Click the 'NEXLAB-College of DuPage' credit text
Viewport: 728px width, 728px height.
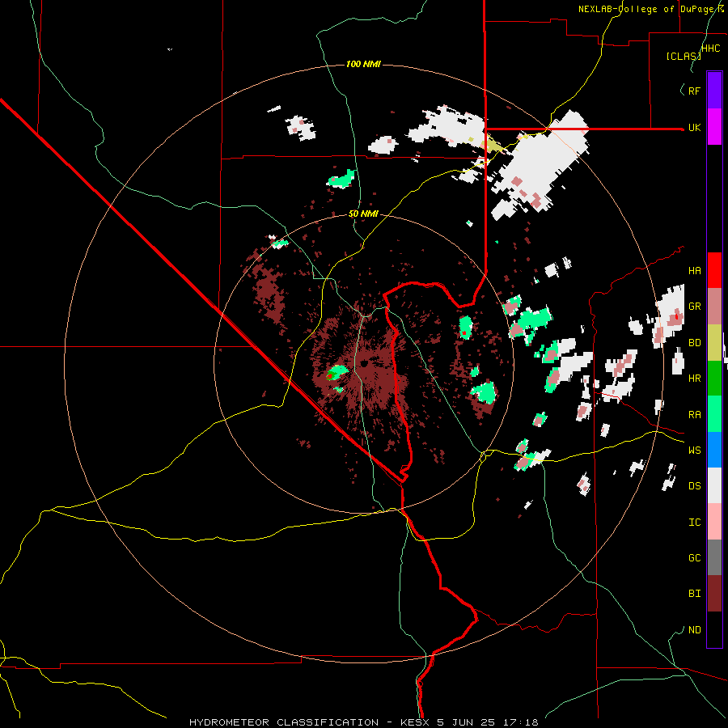(647, 9)
